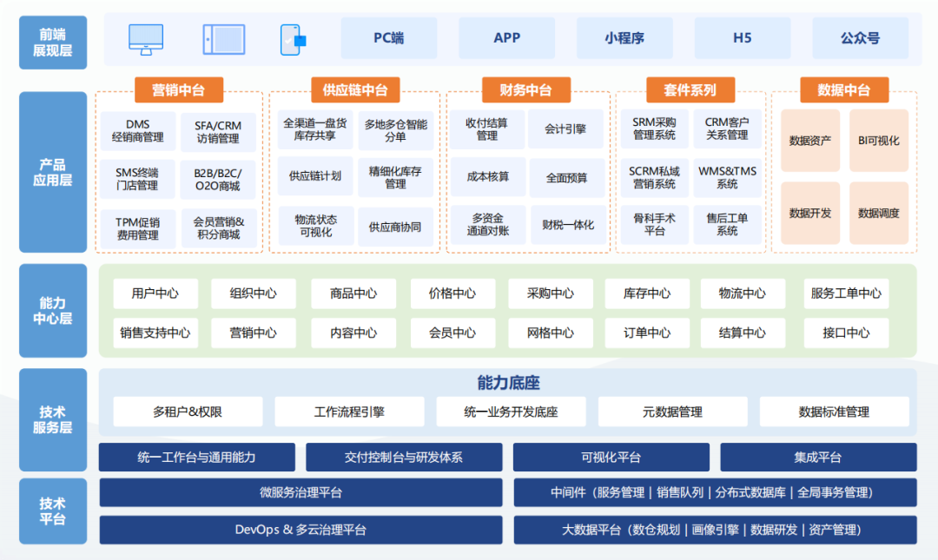
Task: Select the H5 box
Action: (x=743, y=38)
